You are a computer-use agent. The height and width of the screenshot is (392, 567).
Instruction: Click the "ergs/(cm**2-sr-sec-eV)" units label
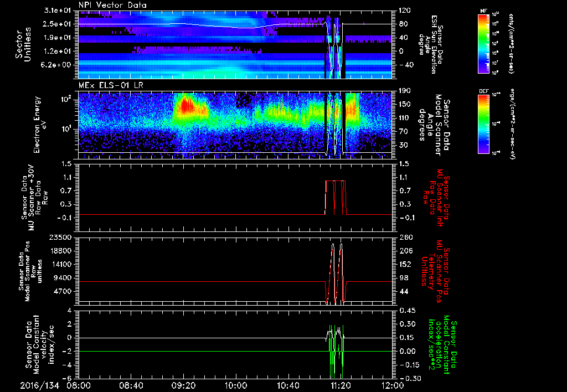click(x=511, y=124)
